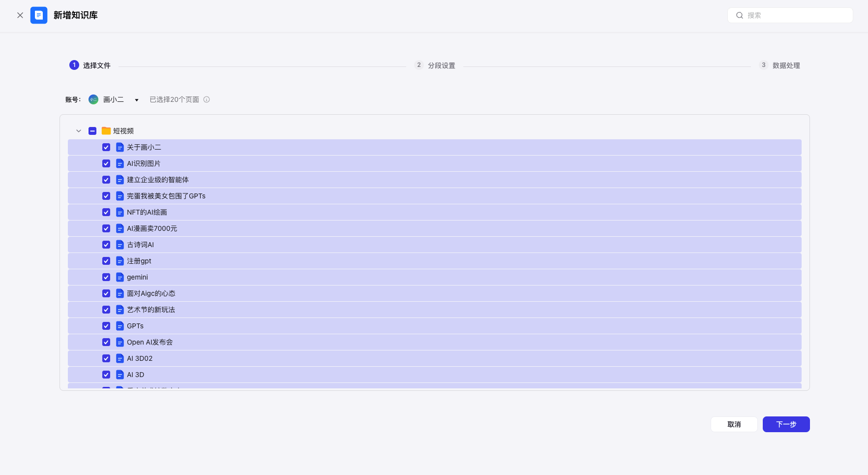Click the 下一步 button

786,424
